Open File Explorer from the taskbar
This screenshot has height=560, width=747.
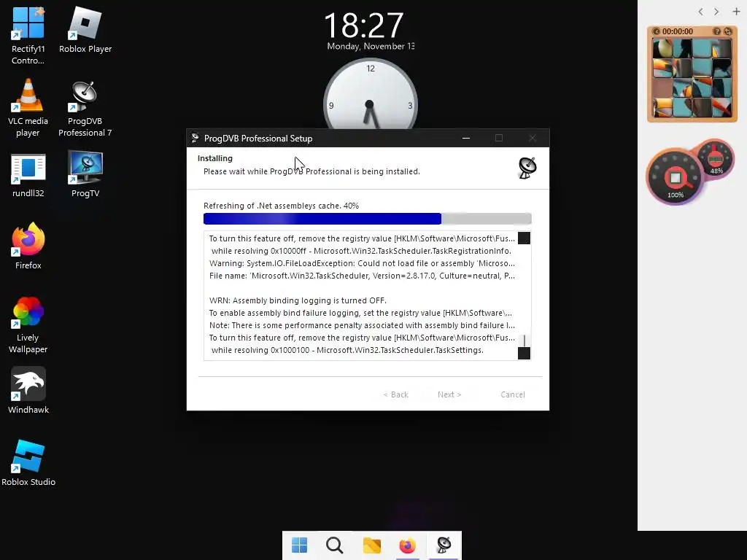click(x=371, y=545)
